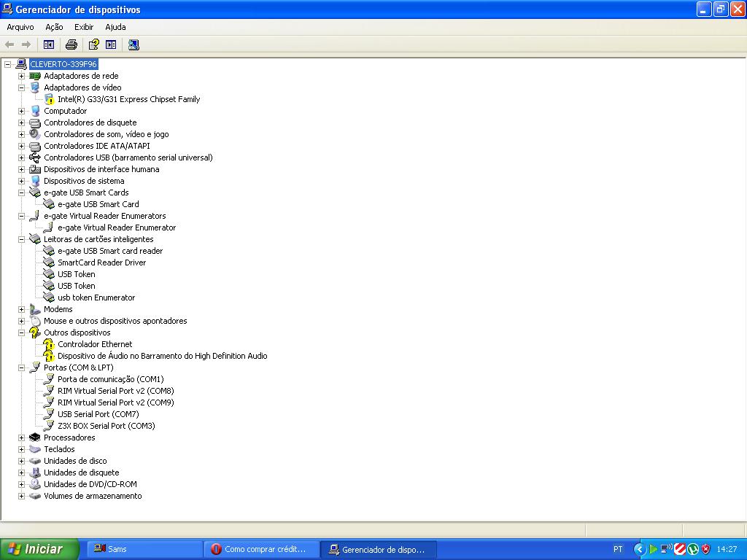The width and height of the screenshot is (747, 560).
Task: Collapse the Portas (COM & LPT) node
Action: (x=21, y=367)
